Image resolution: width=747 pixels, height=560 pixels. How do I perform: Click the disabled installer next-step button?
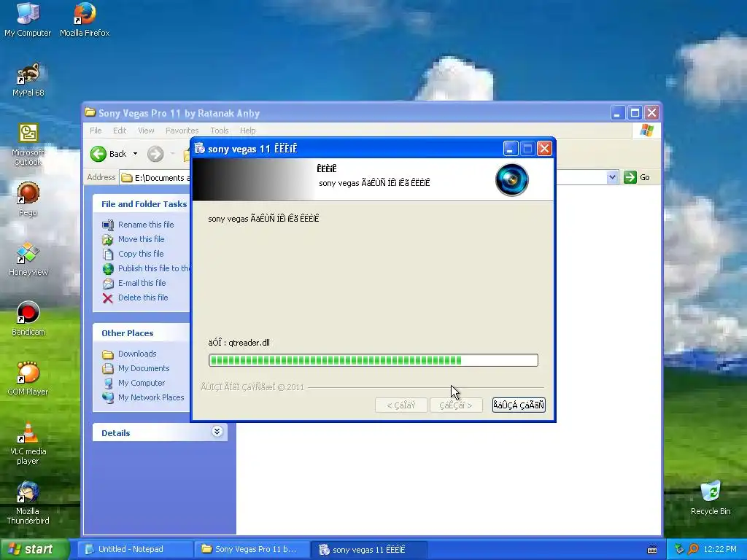pyautogui.click(x=456, y=405)
